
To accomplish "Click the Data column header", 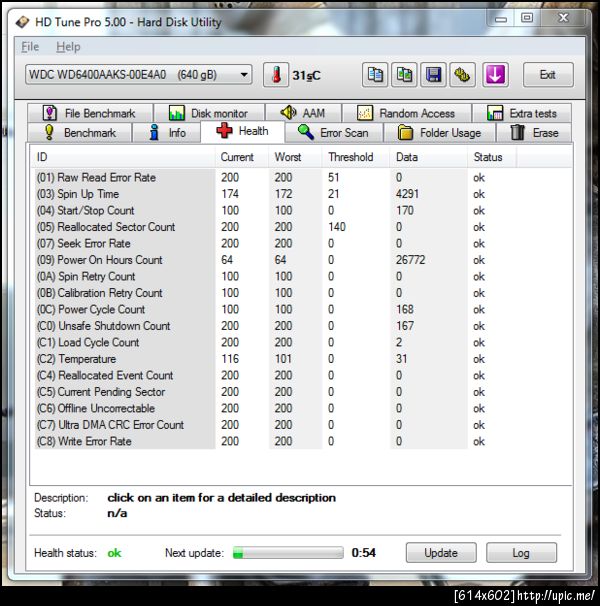I will point(428,157).
